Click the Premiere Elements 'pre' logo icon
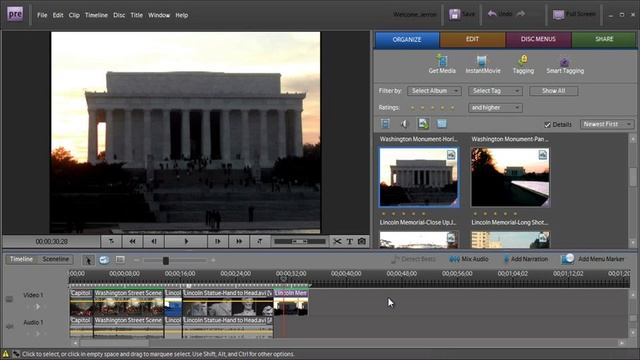 click(15, 14)
